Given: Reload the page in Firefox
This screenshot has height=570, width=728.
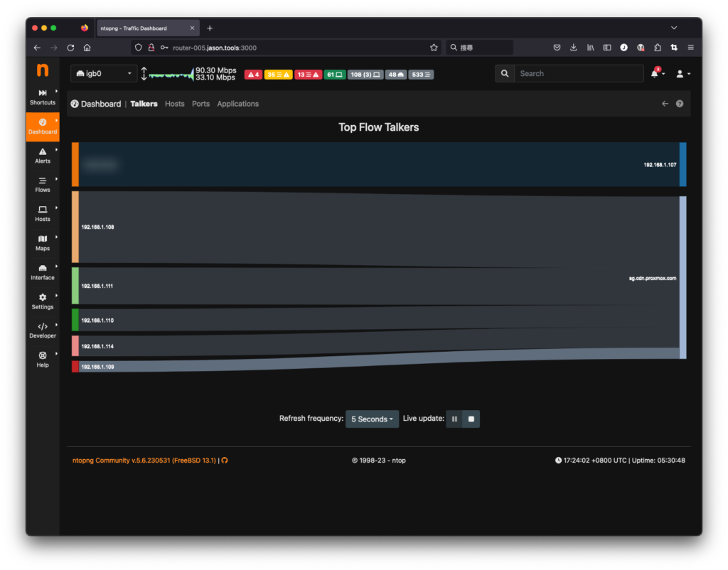Looking at the screenshot, I should click(x=70, y=48).
